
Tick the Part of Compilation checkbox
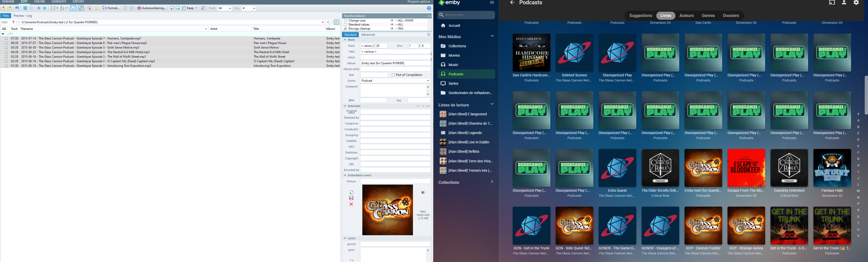(x=393, y=75)
